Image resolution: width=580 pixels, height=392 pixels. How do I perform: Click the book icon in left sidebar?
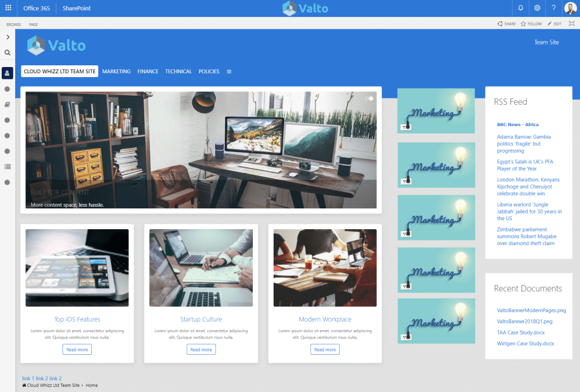click(7, 104)
